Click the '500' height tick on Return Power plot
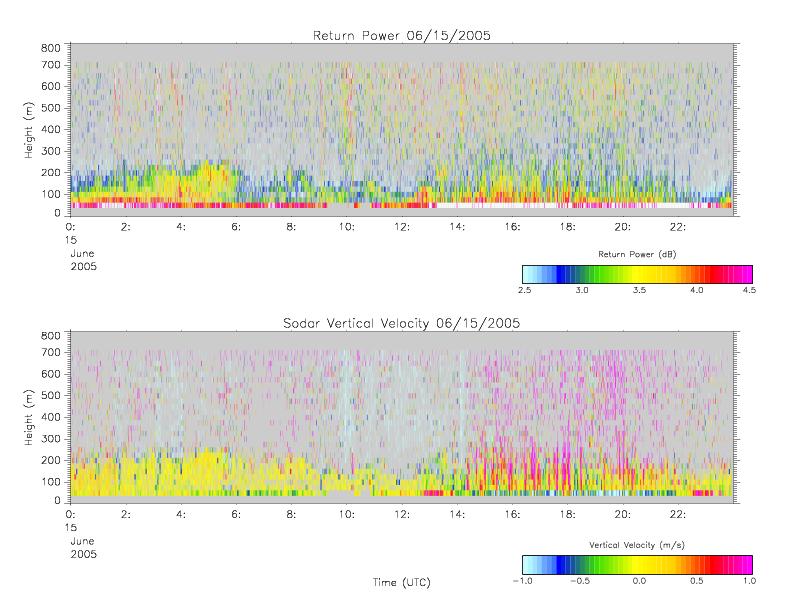 click(50, 108)
